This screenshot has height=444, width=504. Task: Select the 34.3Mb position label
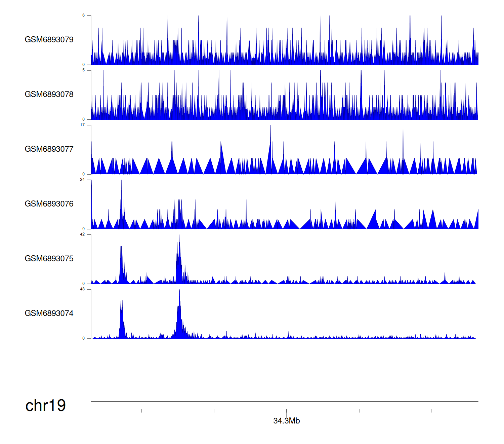pyautogui.click(x=286, y=421)
